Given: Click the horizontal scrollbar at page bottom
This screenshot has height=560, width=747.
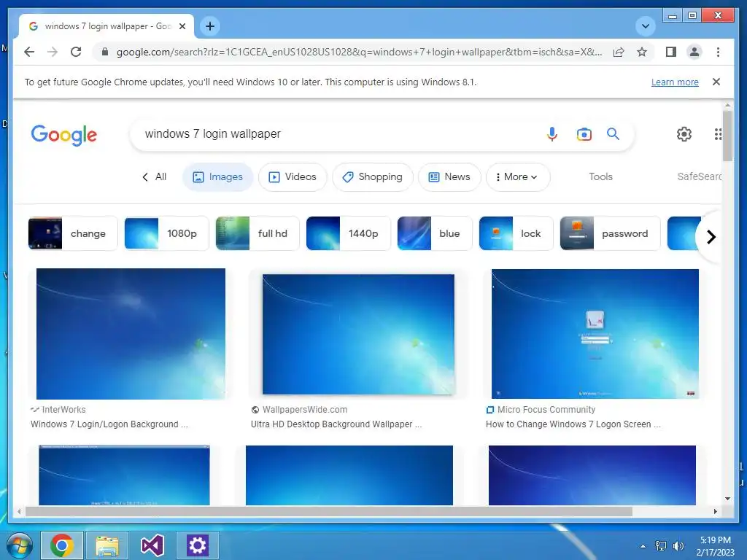Looking at the screenshot, I should point(329,511).
